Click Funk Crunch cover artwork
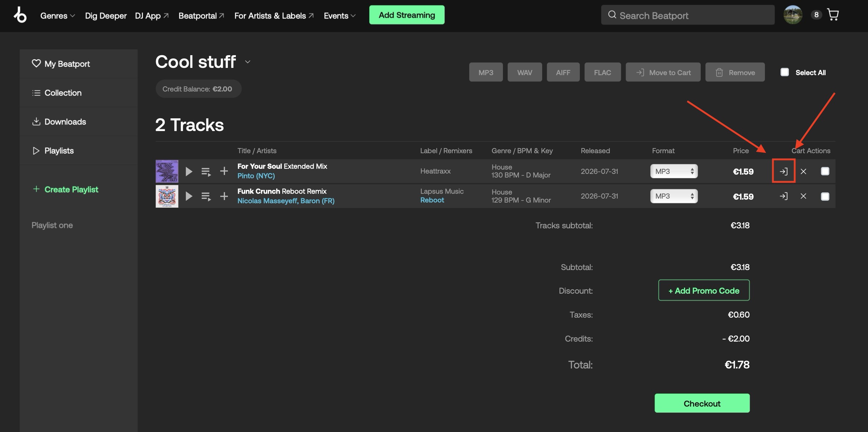 pyautogui.click(x=167, y=196)
